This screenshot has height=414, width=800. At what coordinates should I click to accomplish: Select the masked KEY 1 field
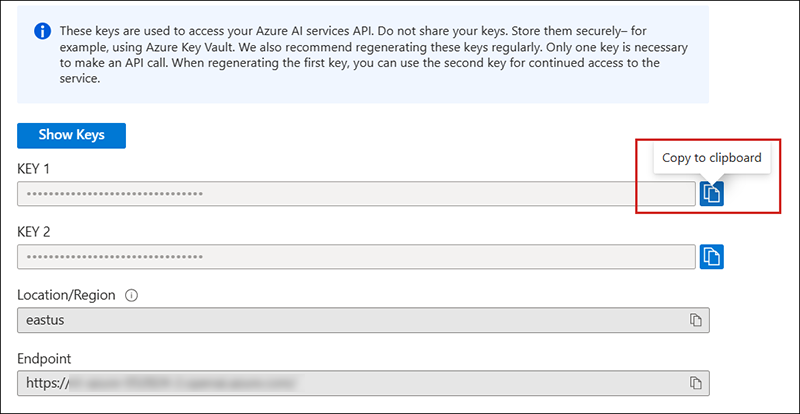tap(355, 193)
